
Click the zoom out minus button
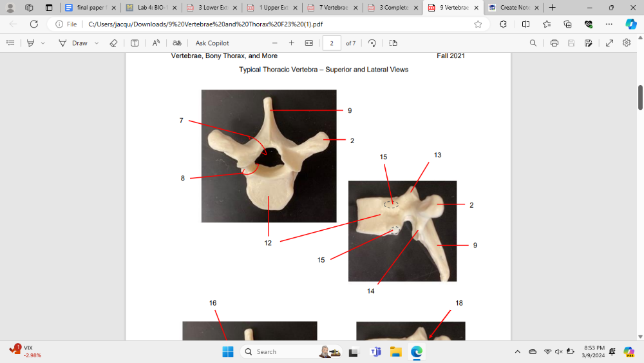pyautogui.click(x=275, y=43)
